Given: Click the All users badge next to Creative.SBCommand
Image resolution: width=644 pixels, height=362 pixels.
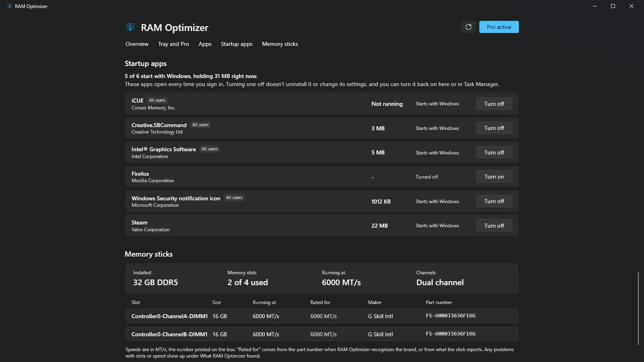Looking at the screenshot, I should pos(200,125).
